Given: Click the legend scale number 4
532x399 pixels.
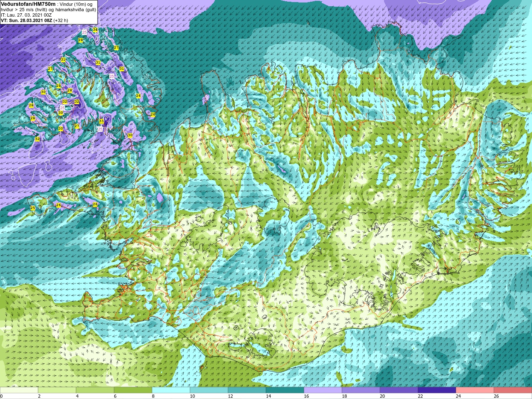Looking at the screenshot, I should 77,397.
